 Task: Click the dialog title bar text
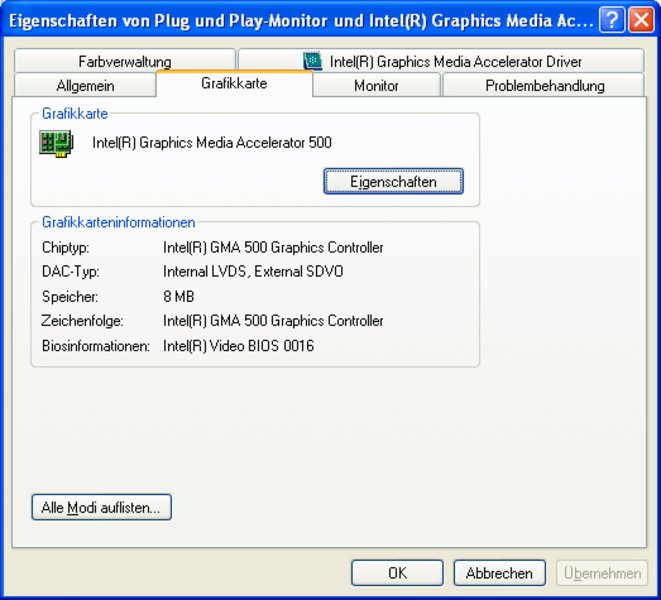301,20
